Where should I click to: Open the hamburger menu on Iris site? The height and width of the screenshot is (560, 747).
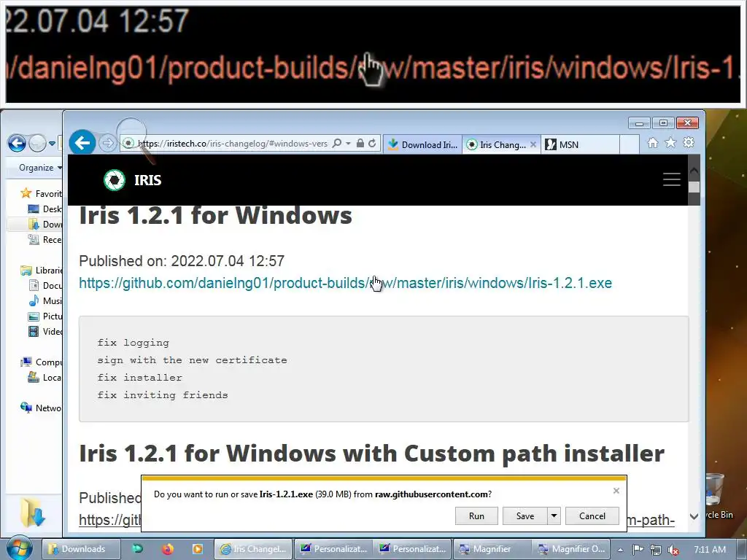click(672, 179)
